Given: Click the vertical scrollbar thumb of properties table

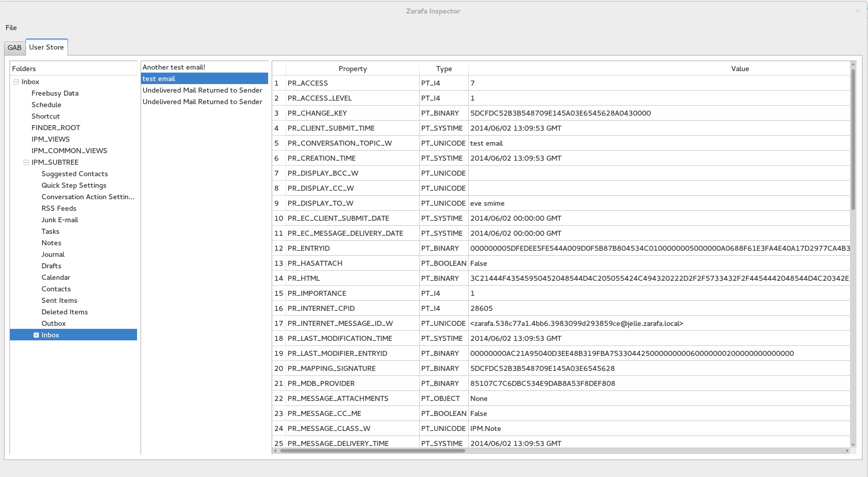Looking at the screenshot, I should click(853, 140).
